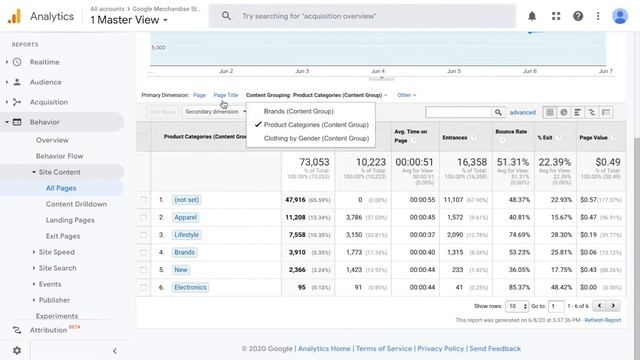The height and width of the screenshot is (360, 640).
Task: Click the Realtime clock icon
Action: coord(17,62)
